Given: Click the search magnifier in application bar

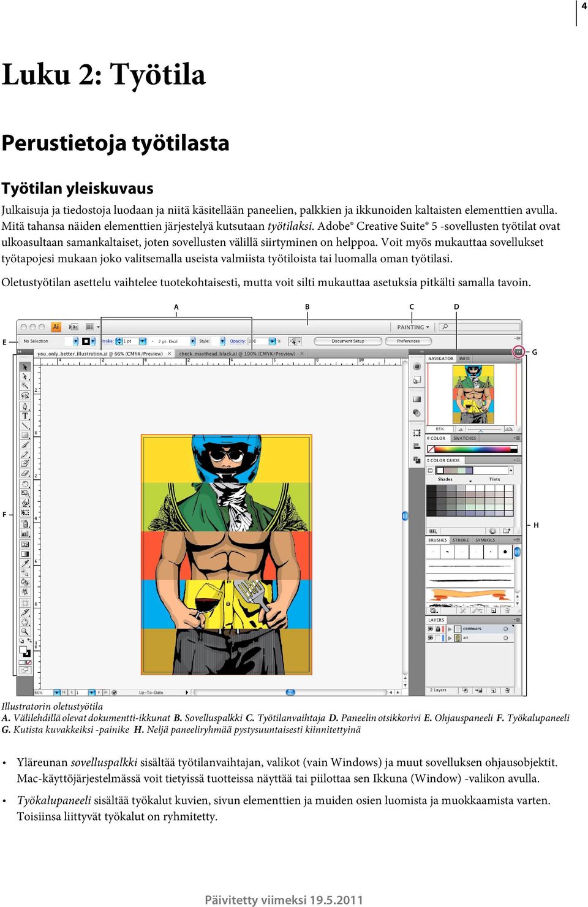Looking at the screenshot, I should click(x=445, y=327).
